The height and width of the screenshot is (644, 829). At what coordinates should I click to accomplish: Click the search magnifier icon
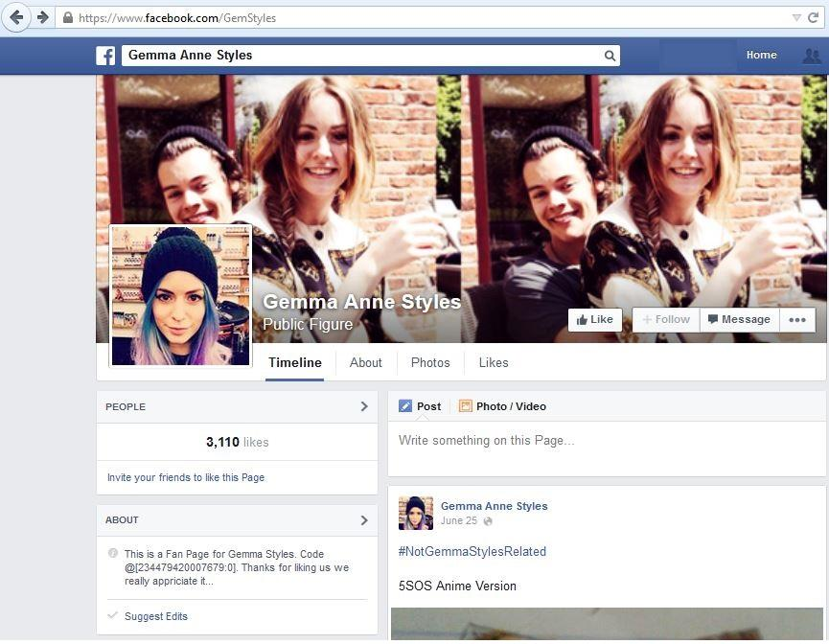[x=609, y=56]
